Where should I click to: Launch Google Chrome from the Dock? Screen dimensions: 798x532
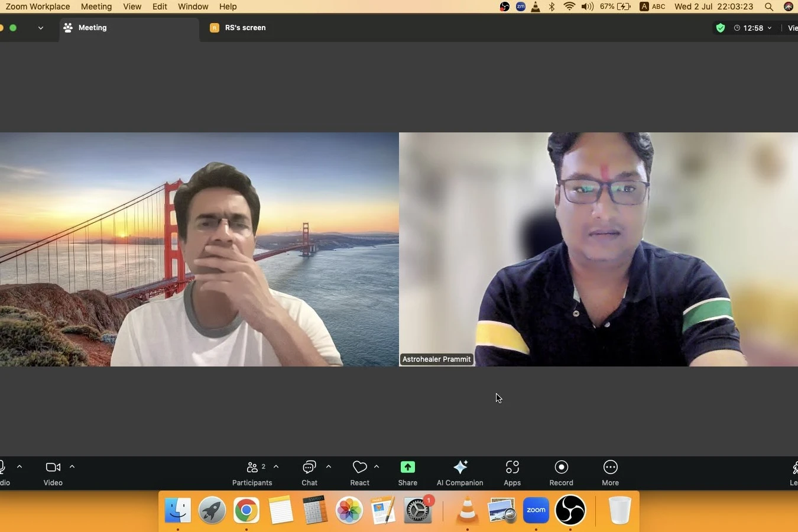[246, 510]
